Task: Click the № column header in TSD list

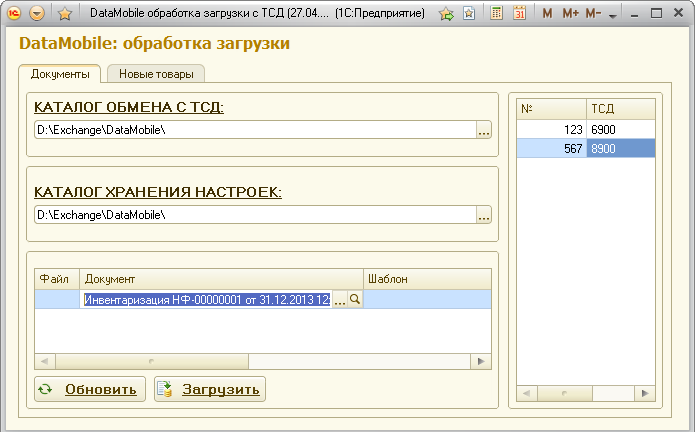Action: pyautogui.click(x=551, y=109)
